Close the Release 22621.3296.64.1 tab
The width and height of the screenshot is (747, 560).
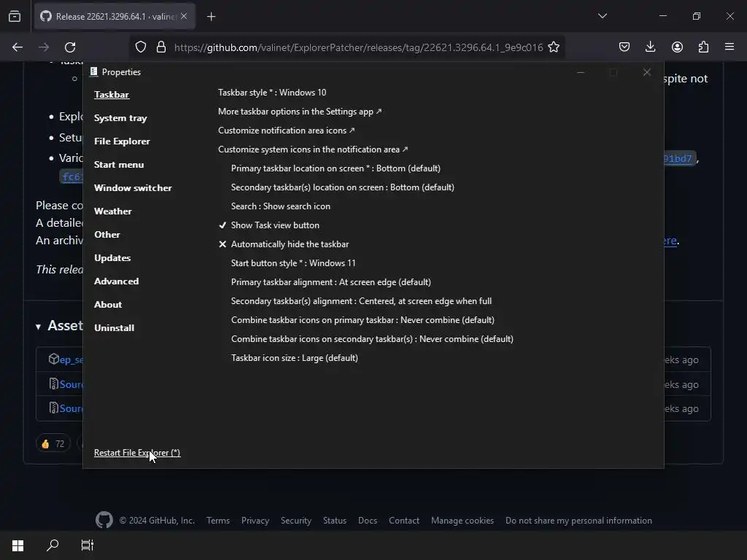(184, 16)
